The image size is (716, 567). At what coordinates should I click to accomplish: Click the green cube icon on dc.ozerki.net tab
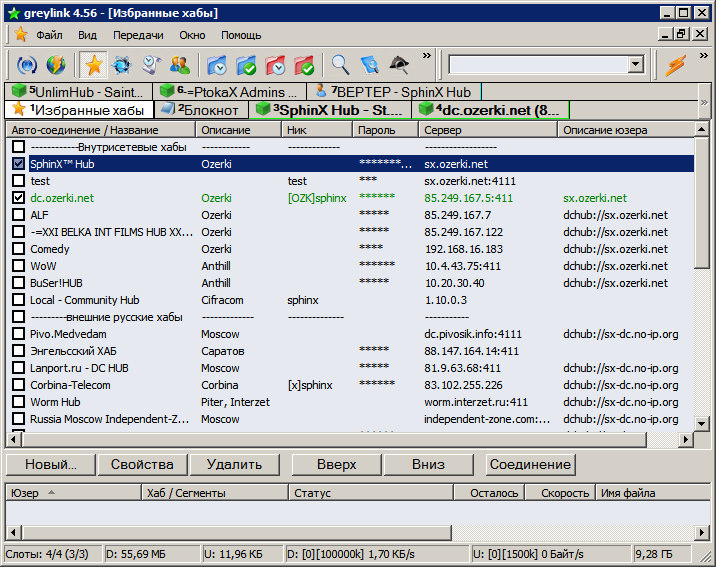pos(426,109)
